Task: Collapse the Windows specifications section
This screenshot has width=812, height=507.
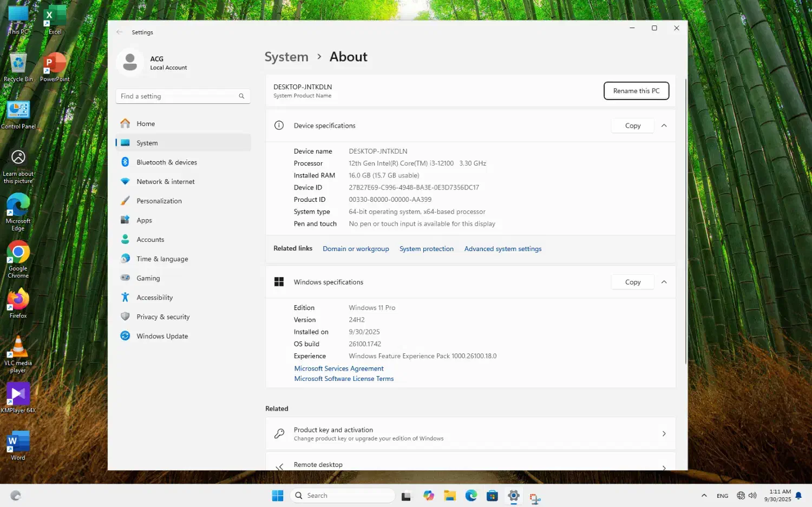Action: click(664, 282)
